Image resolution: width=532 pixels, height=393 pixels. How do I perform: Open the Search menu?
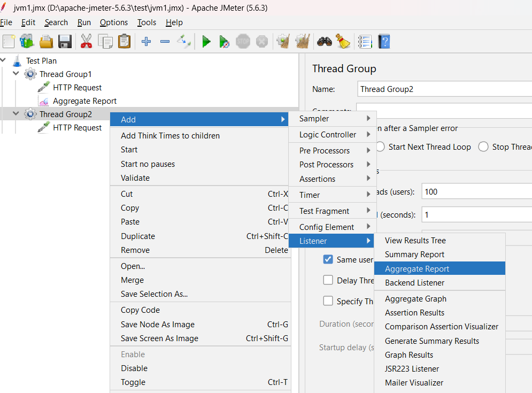56,22
